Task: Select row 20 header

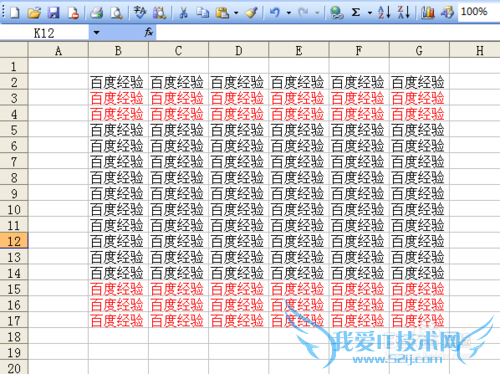Action: click(x=14, y=368)
